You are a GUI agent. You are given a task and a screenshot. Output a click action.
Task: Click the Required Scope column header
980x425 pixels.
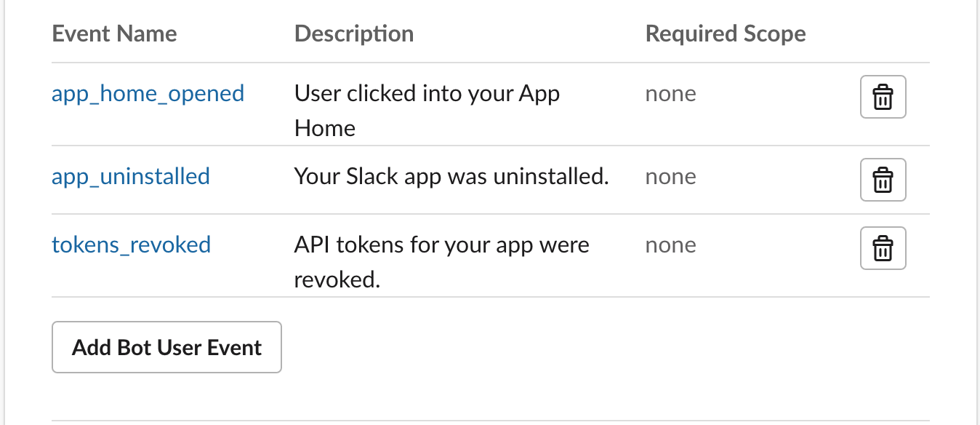click(726, 33)
